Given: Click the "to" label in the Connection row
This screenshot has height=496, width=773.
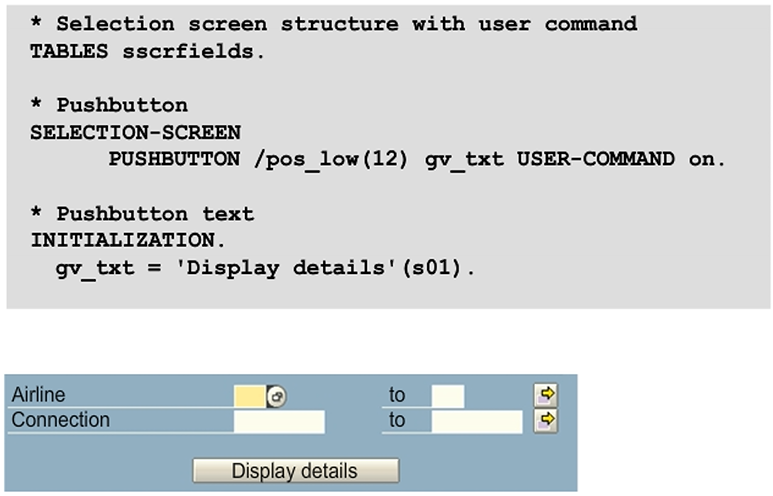Looking at the screenshot, I should point(397,421).
